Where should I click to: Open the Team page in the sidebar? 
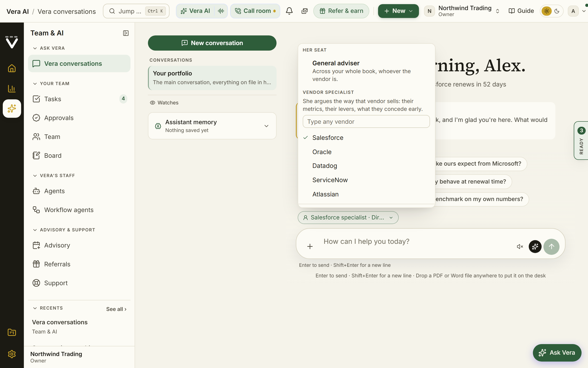coord(79,137)
